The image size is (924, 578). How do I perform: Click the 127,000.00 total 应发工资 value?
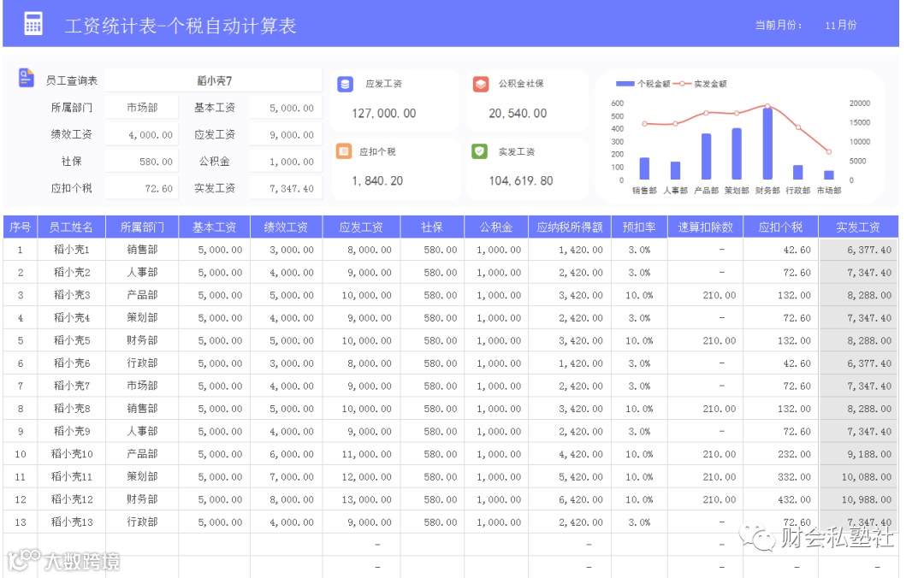(383, 113)
